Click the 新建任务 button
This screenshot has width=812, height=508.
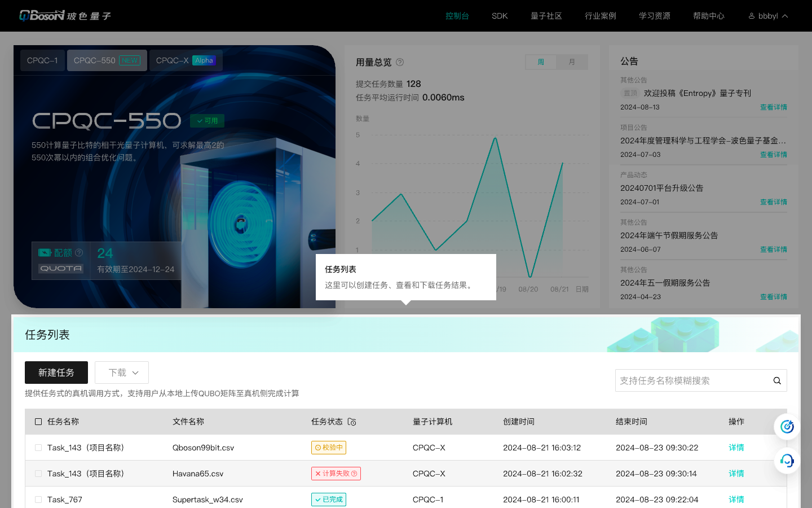(56, 373)
